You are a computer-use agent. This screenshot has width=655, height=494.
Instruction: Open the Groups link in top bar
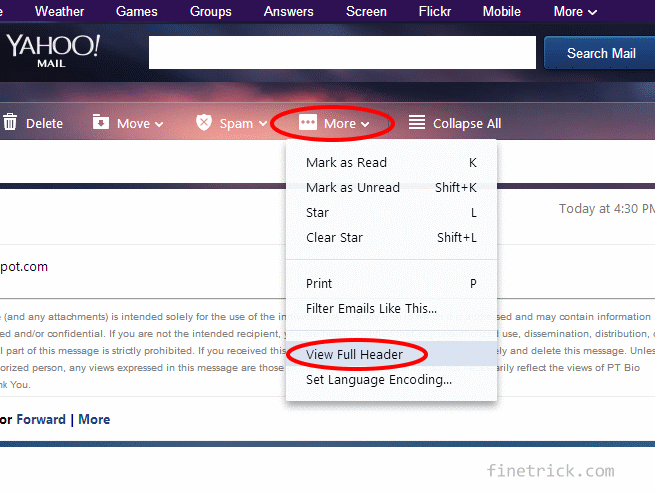(x=211, y=11)
